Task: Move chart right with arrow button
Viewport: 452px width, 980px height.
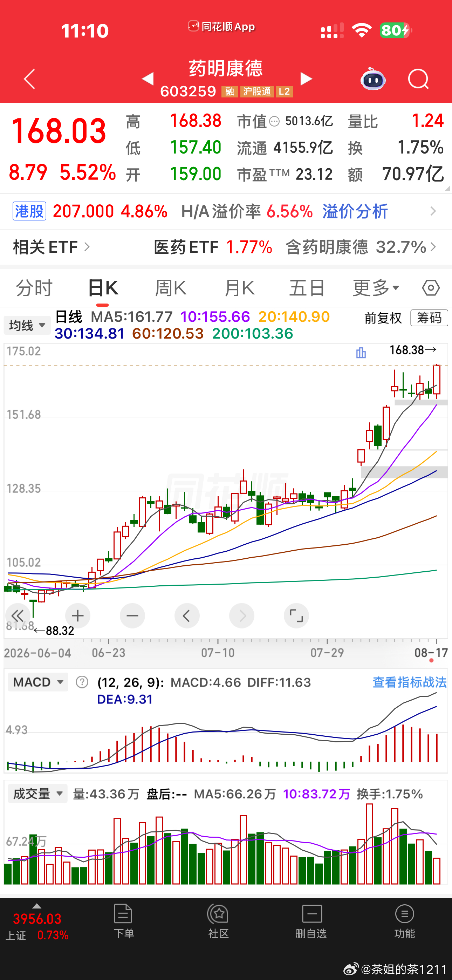Action: tap(242, 615)
